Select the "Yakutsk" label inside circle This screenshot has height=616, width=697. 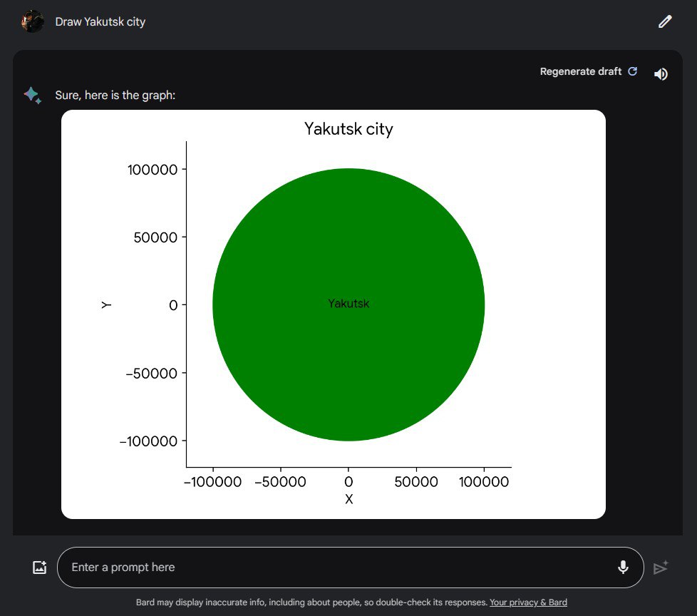348,304
